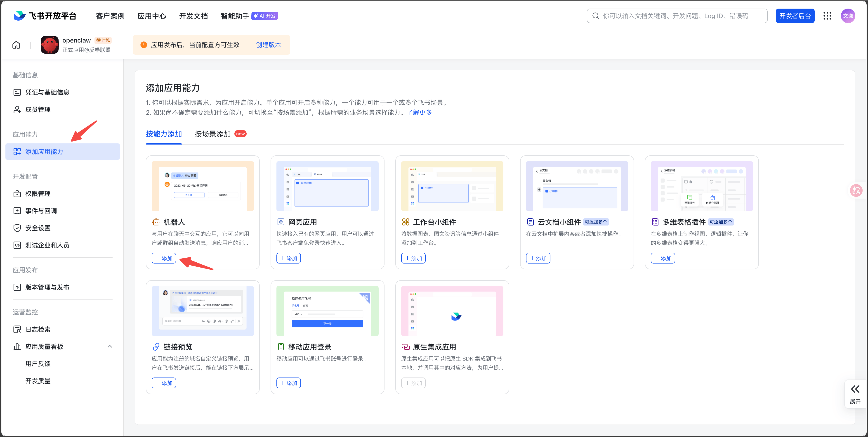868x437 pixels.
Task: Switch to 按能力添加 tab
Action: (164, 134)
